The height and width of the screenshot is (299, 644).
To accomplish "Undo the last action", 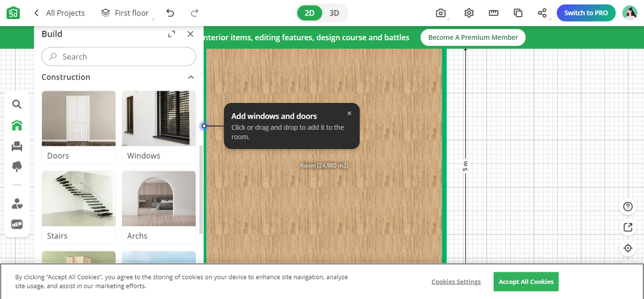I will pyautogui.click(x=170, y=13).
